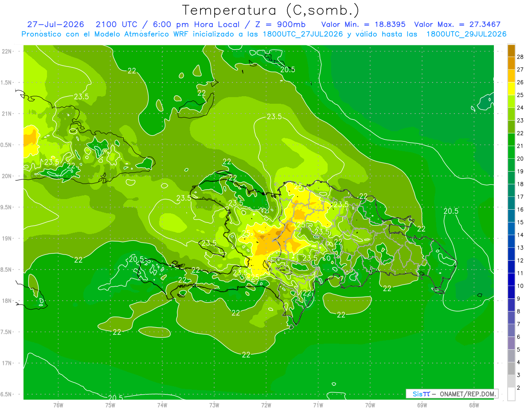Viewport: 532px width, 411px height.
Task: Click the "20N" latitude axis label
Action: (7, 176)
